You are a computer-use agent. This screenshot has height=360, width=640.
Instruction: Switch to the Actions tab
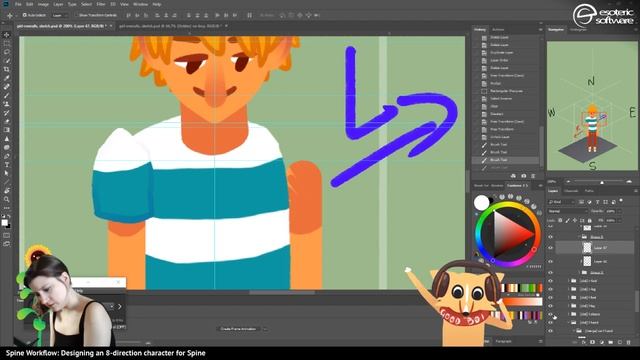tap(498, 29)
